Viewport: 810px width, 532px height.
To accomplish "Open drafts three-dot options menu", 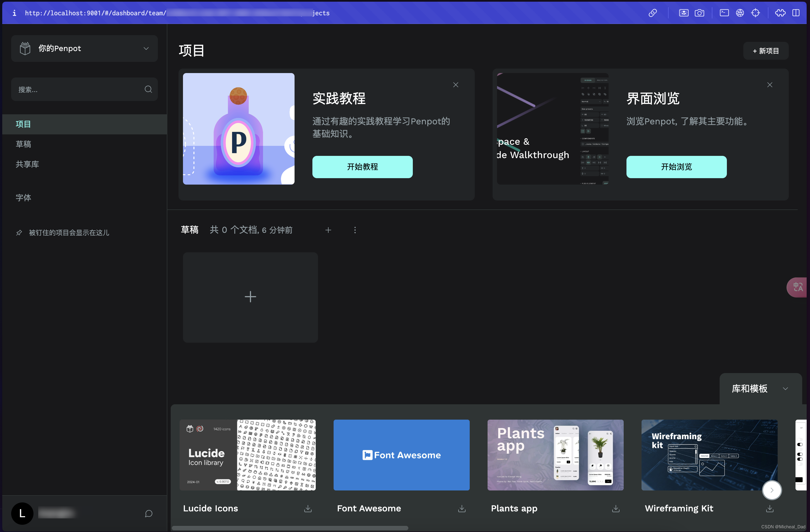I will point(355,230).
